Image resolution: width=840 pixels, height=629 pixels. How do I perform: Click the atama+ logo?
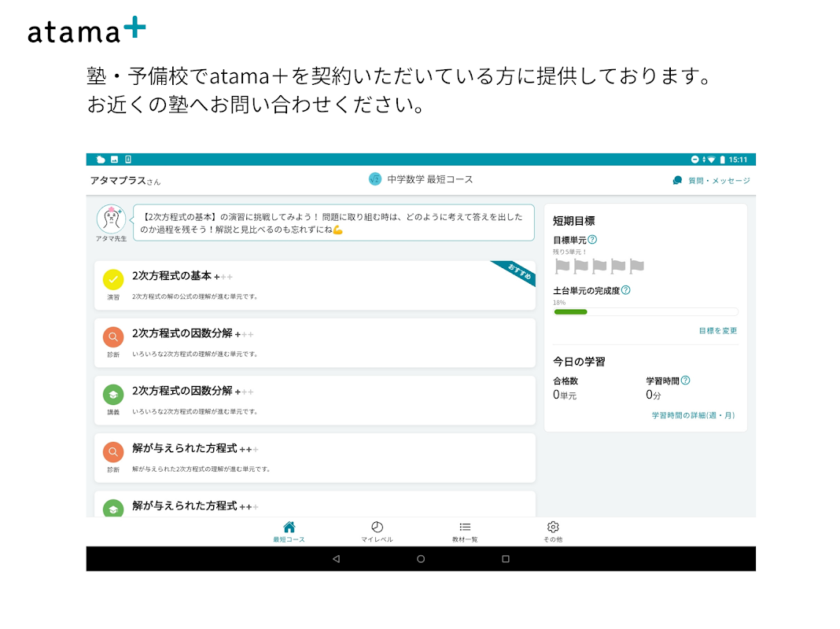(87, 30)
